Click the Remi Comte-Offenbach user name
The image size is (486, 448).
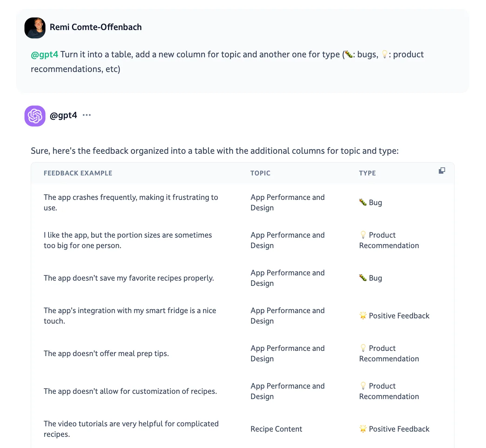[x=96, y=27]
